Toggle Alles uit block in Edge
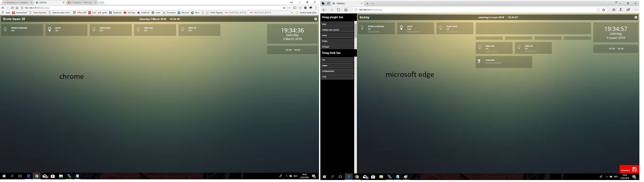This screenshot has height=182, width=644. point(533,48)
